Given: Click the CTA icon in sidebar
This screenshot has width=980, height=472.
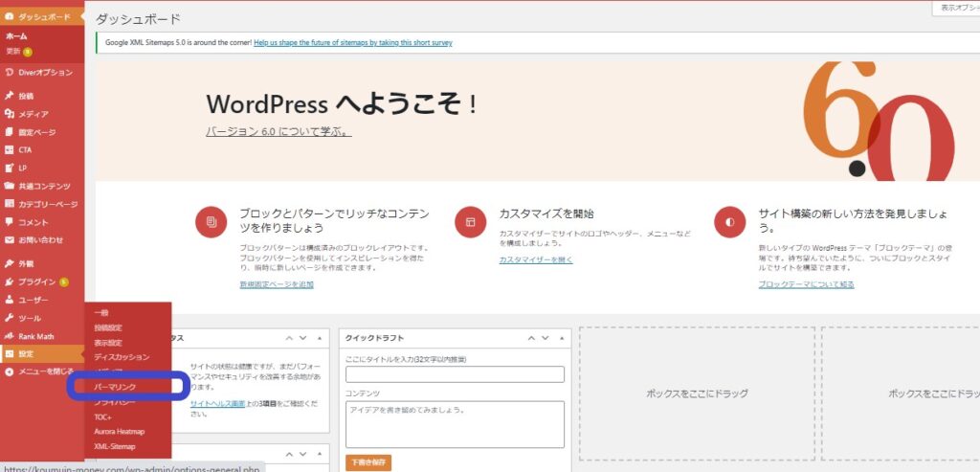Looking at the screenshot, I should click(9, 150).
